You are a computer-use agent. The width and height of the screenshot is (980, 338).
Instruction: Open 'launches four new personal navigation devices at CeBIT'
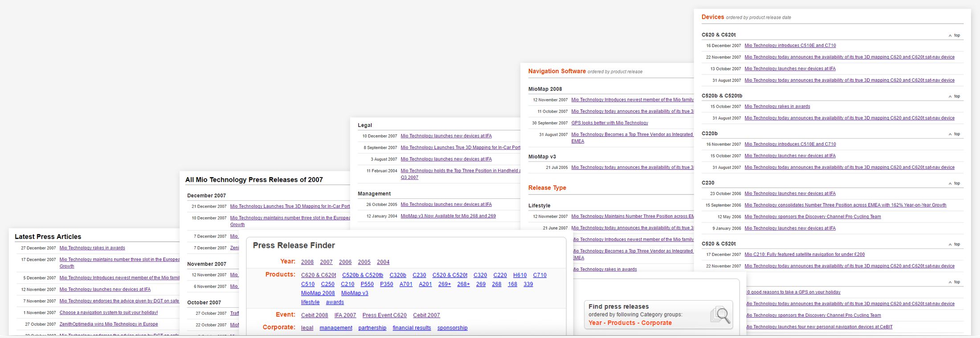819,327
